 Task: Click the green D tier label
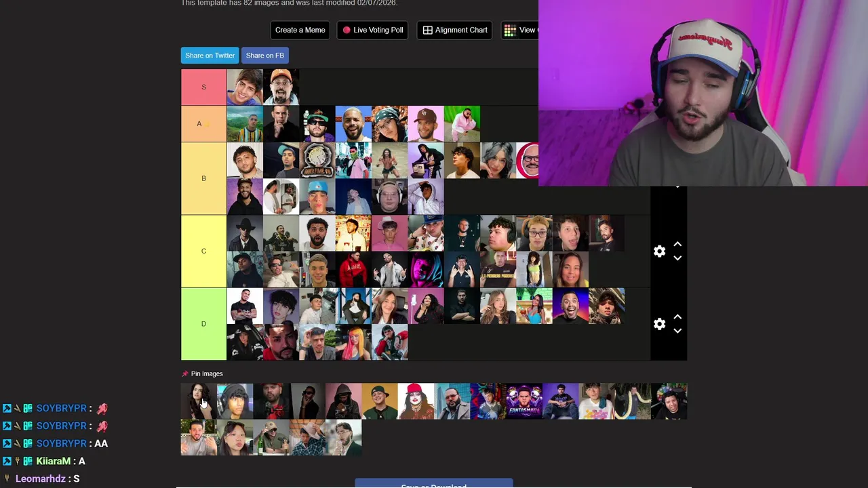pos(203,324)
